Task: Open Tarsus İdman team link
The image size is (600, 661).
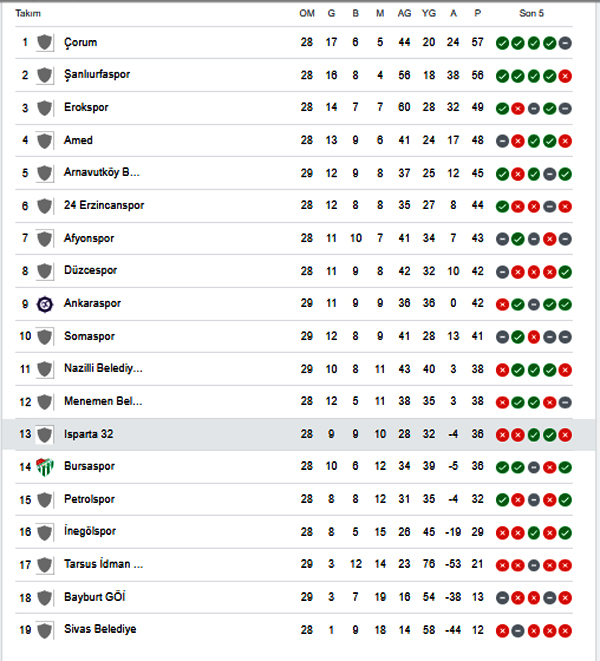Action: [x=103, y=564]
